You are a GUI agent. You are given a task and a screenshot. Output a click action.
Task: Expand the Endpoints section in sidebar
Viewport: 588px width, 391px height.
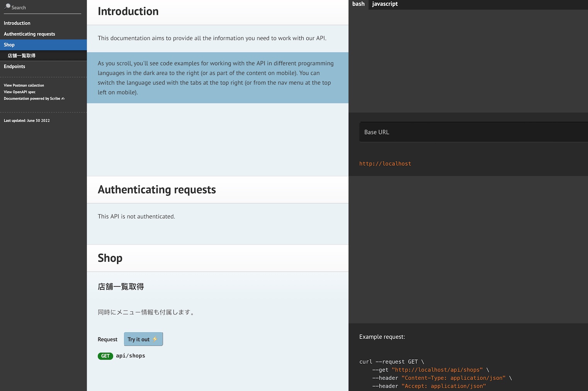15,67
